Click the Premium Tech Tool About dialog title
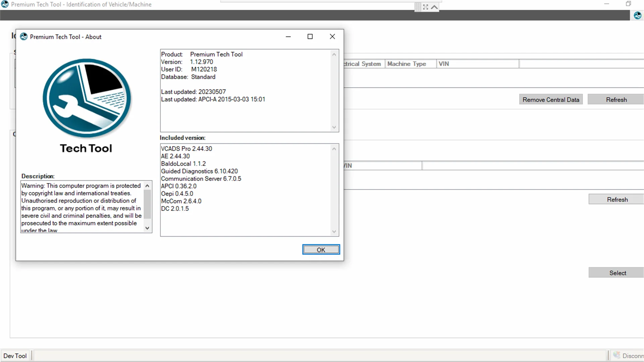 65,37
